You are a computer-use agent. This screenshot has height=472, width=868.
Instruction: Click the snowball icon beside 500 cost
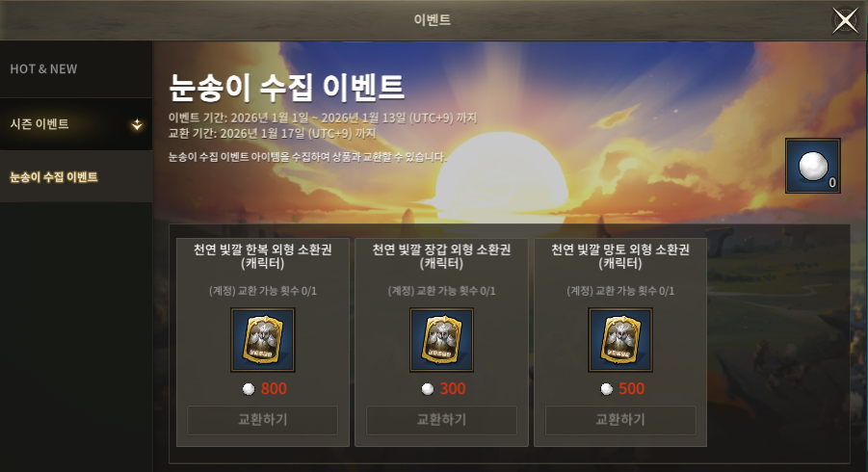[607, 389]
